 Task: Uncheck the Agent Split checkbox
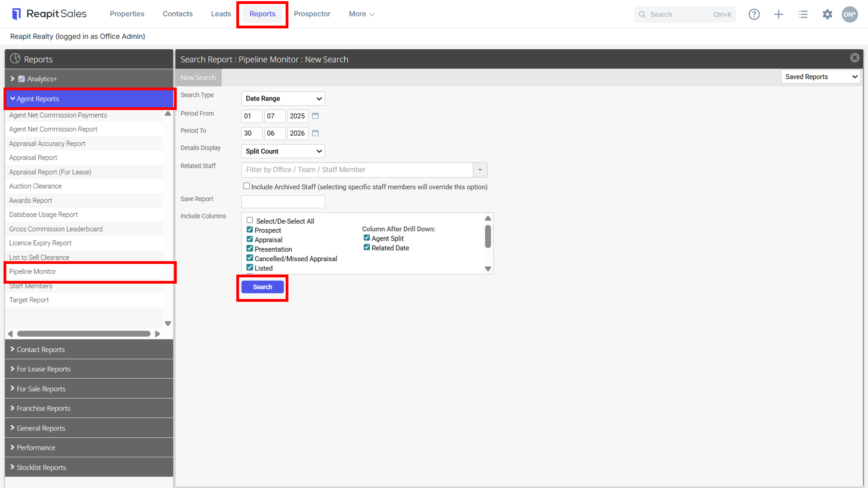coord(367,238)
